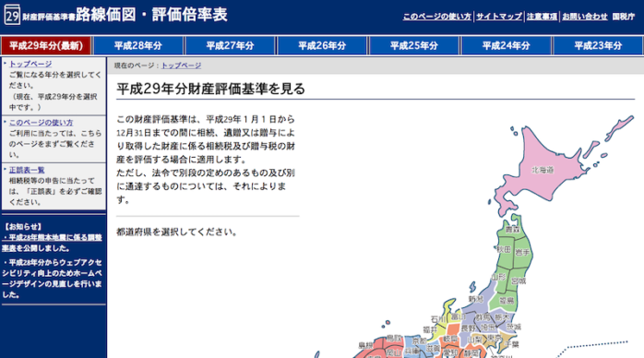Switch to 平成25年分 tab
644x358 pixels.
[414, 45]
